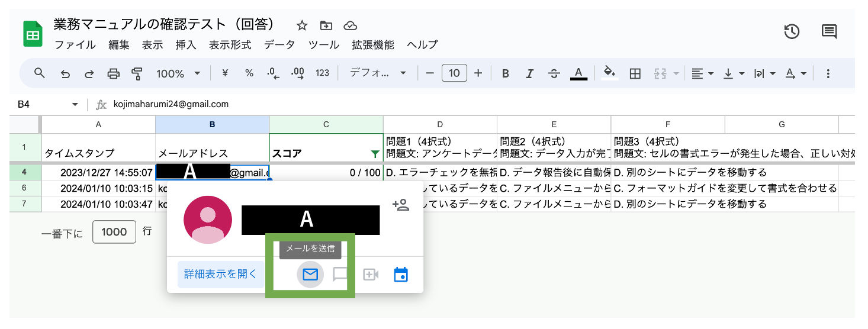Click the chat message icon in card
The width and height of the screenshot is (868, 329).
click(x=340, y=275)
